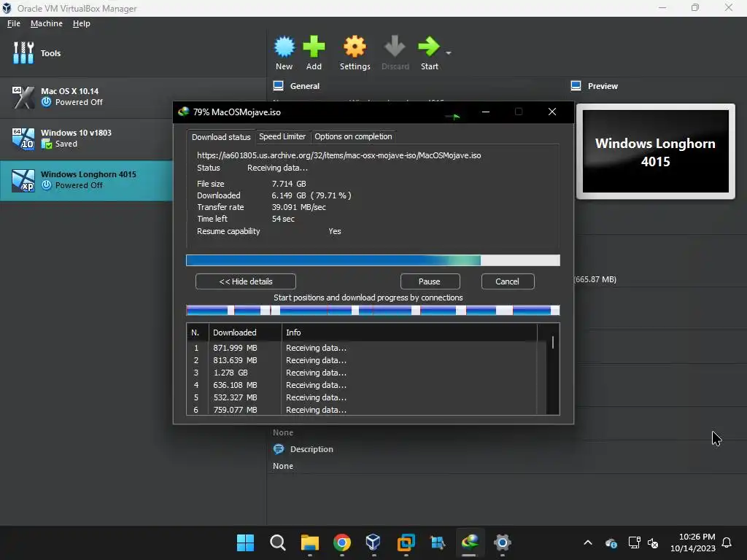Click the archive.org download URL text
Screen dimensions: 747x560
[x=338, y=155]
